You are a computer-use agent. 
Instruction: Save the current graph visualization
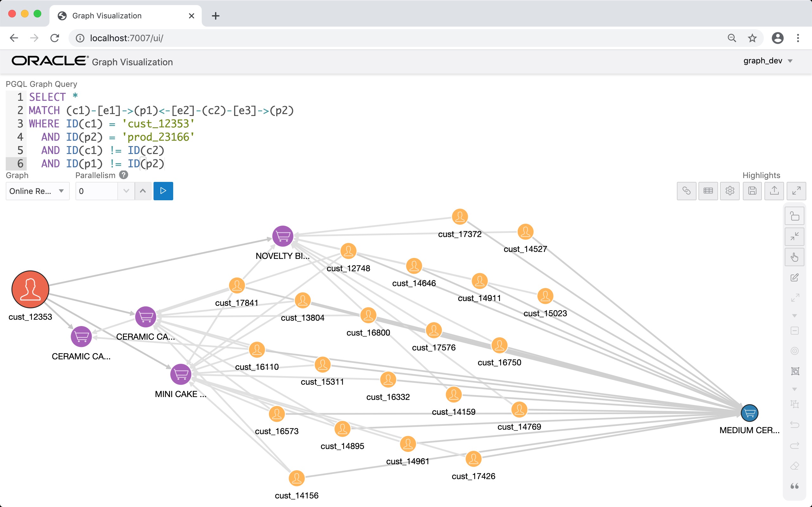pyautogui.click(x=752, y=191)
